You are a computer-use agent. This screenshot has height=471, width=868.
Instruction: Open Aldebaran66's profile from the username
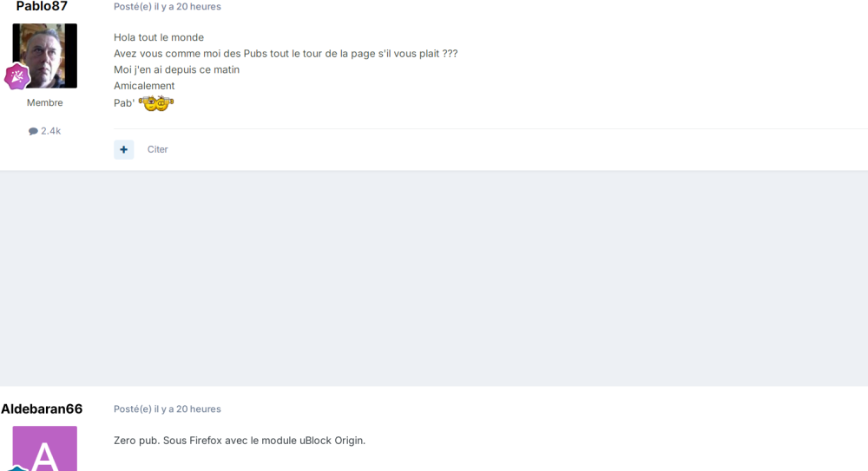pos(42,409)
